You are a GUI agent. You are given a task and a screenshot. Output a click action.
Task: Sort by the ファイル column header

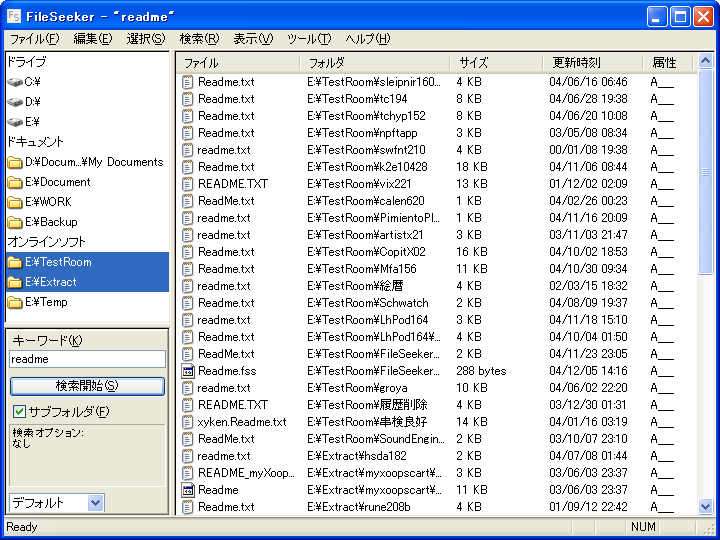238,62
